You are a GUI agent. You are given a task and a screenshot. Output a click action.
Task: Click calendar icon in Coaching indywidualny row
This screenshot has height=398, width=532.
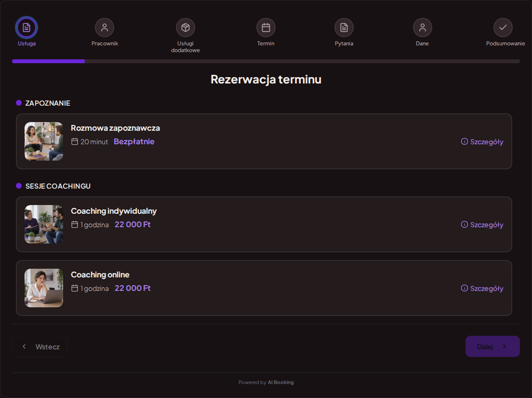coord(75,224)
